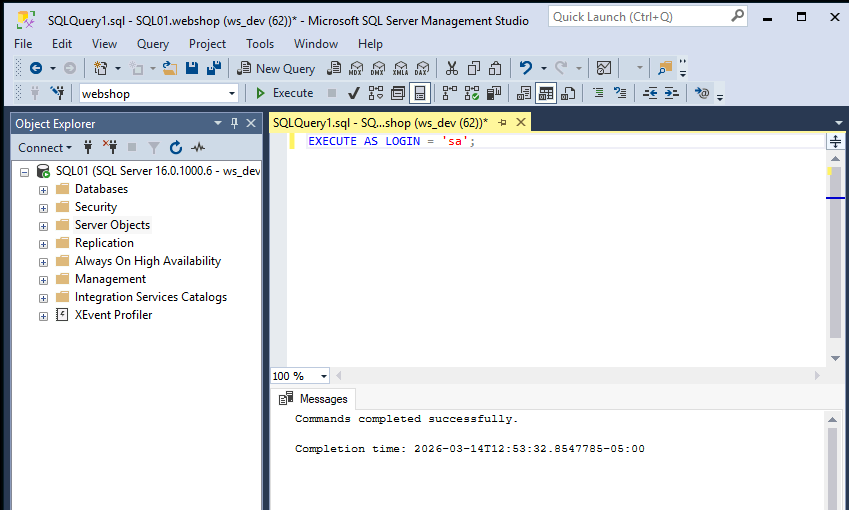Click Display Estimated Execution Plan icon

[x=376, y=93]
